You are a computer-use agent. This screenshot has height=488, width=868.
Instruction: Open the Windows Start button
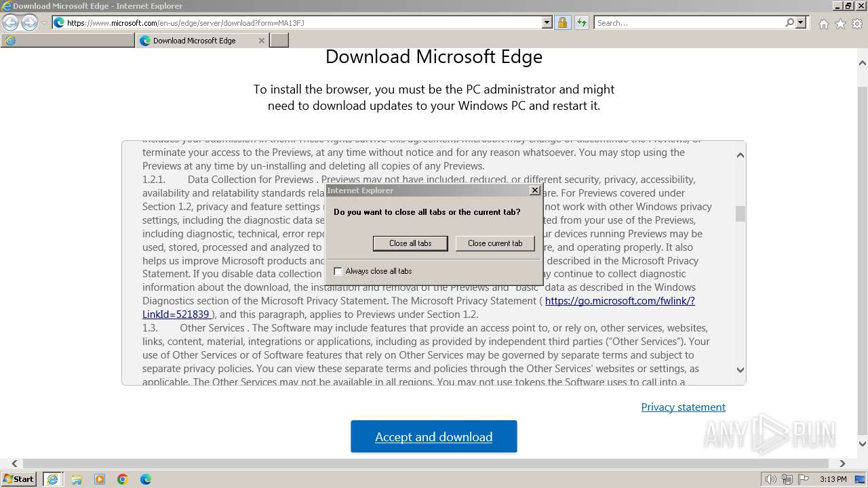[x=19, y=479]
